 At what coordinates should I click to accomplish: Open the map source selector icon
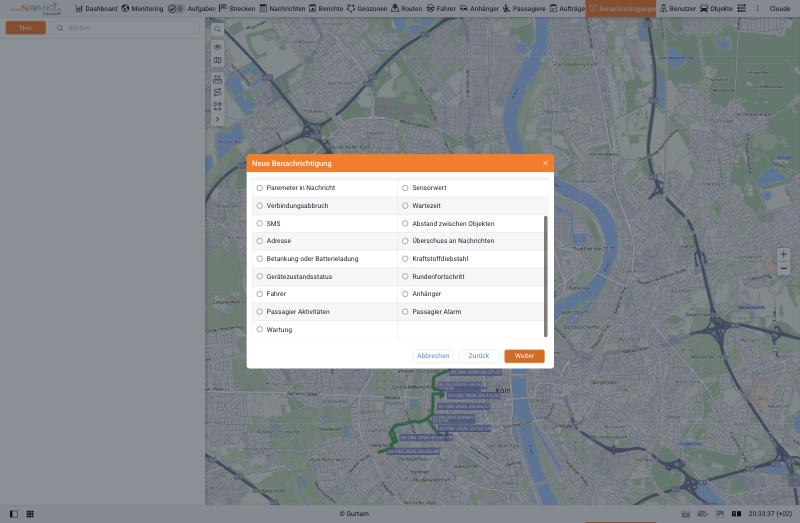217,60
